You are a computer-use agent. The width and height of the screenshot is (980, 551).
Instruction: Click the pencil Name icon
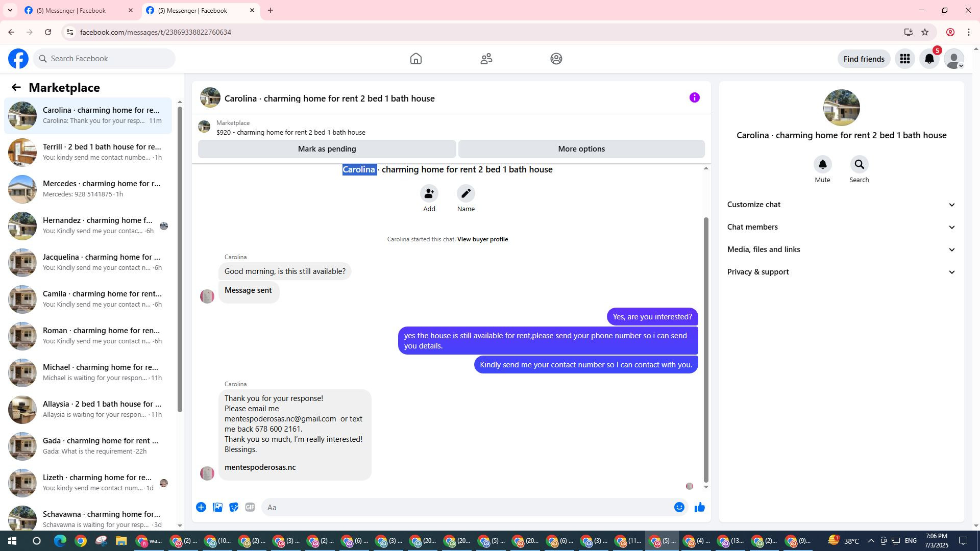(465, 194)
